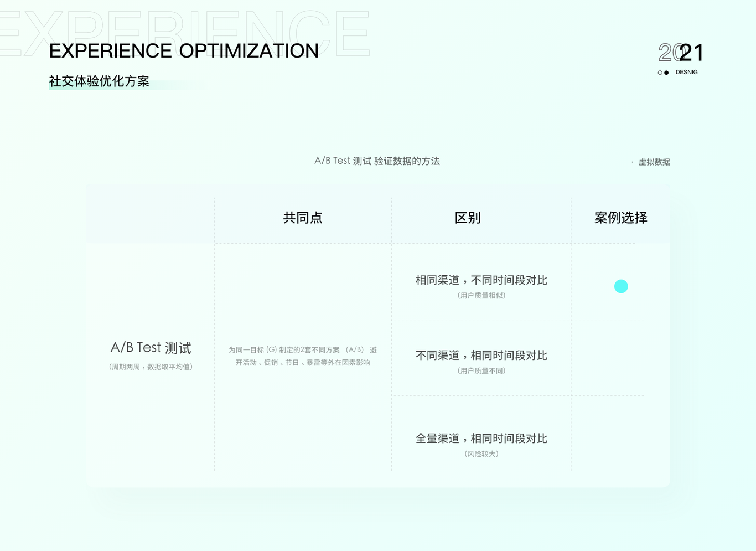Click the A/B Test 测试 验证数据的方法 caption
756x551 pixels.
pos(377,161)
